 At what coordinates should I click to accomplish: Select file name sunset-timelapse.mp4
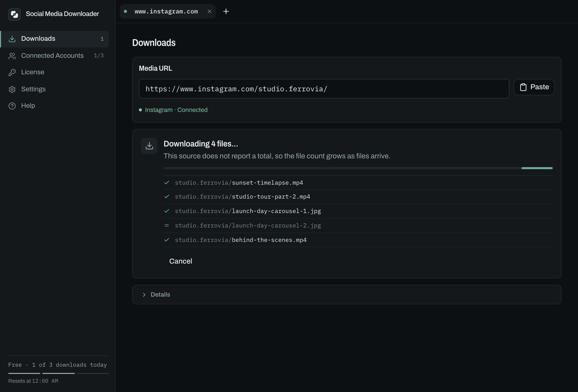point(268,183)
